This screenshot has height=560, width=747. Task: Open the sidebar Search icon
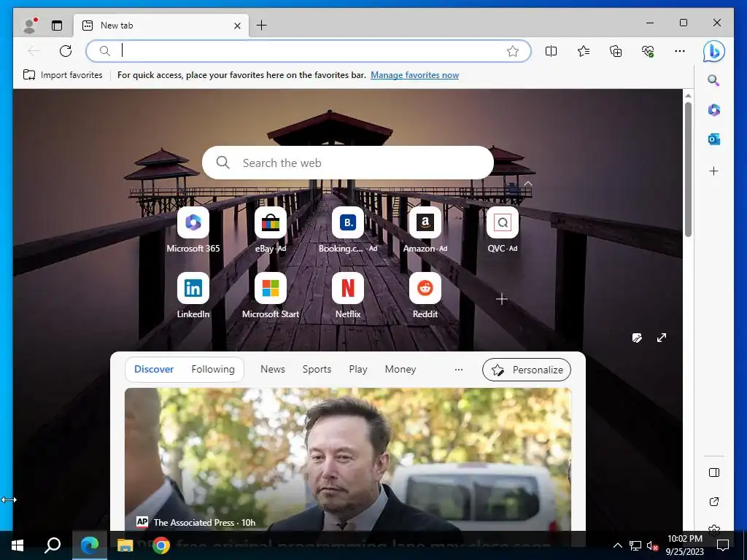tap(713, 80)
